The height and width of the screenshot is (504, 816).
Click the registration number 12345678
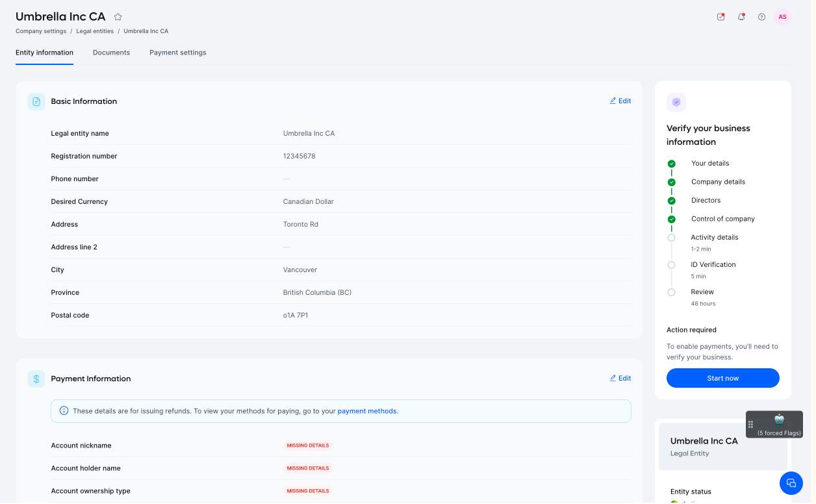tap(299, 156)
